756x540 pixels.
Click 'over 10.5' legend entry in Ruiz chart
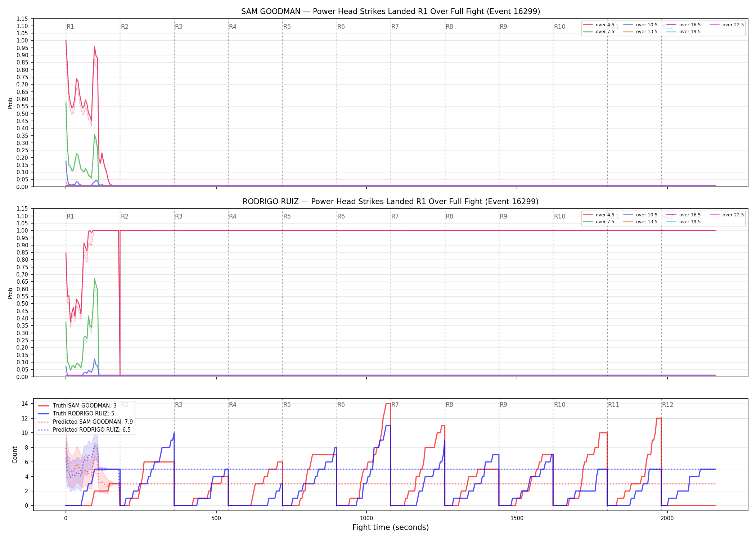coord(640,215)
